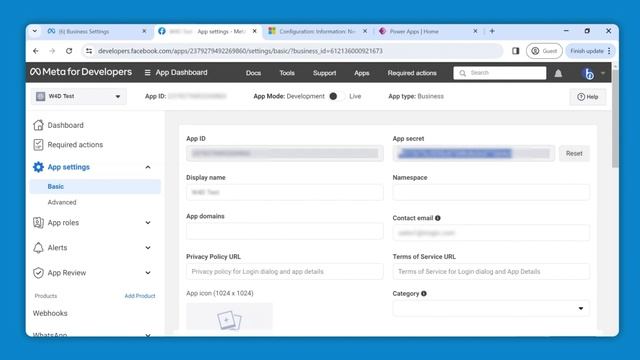Click the Namespace field
This screenshot has height=360, width=640.
pos(491,192)
